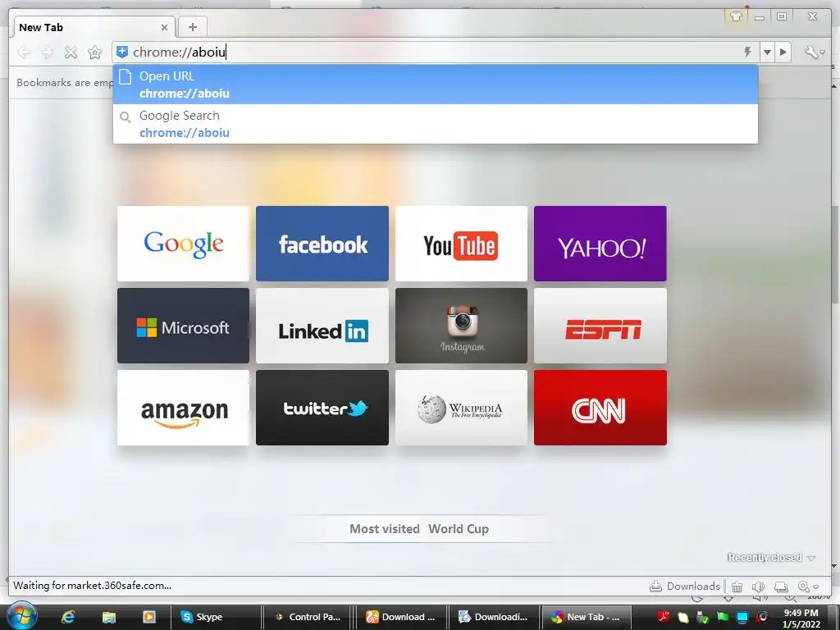
Task: Click the back navigation arrow
Action: tap(24, 52)
